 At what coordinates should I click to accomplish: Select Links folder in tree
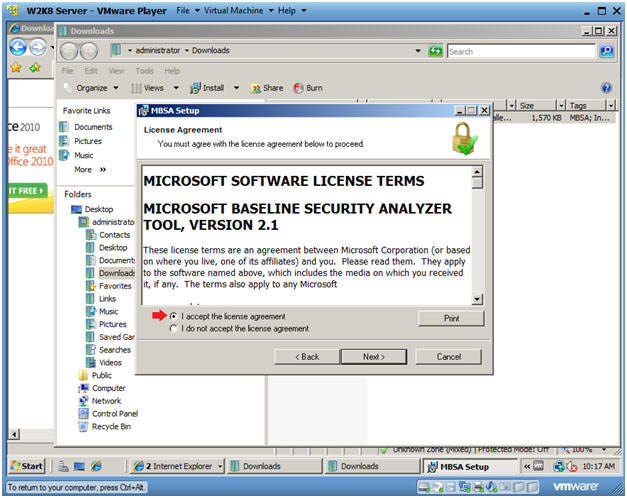[101, 299]
